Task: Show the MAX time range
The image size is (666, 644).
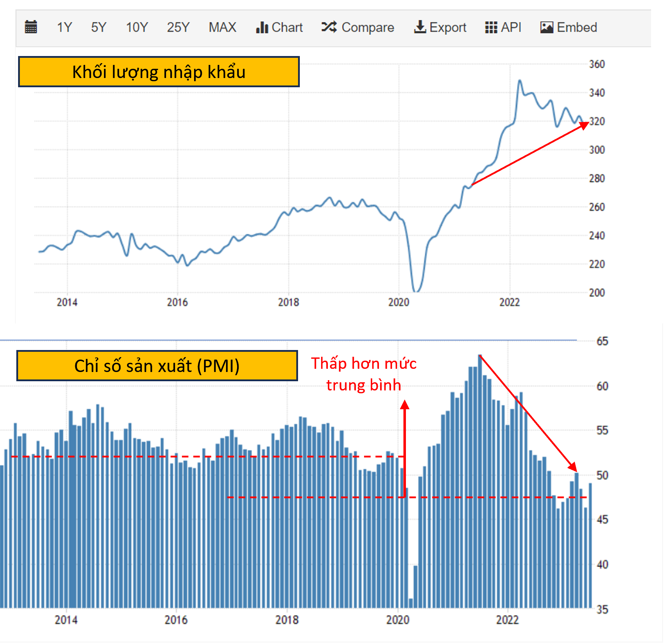Action: coord(222,27)
